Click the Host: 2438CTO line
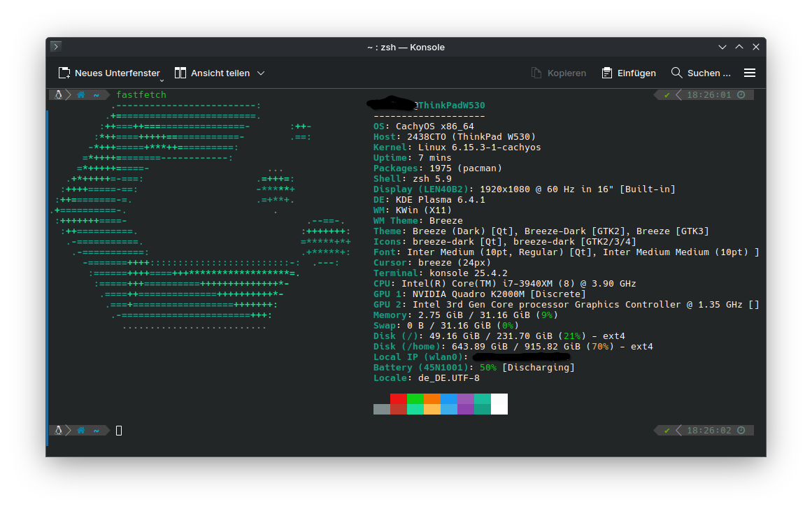Image resolution: width=812 pixels, height=511 pixels. coord(454,137)
